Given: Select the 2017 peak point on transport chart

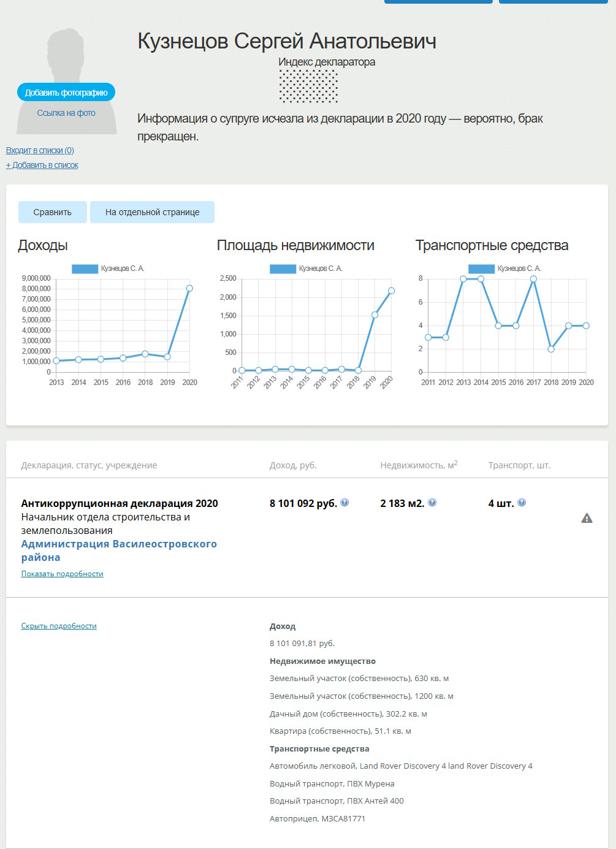Looking at the screenshot, I should click(x=534, y=279).
